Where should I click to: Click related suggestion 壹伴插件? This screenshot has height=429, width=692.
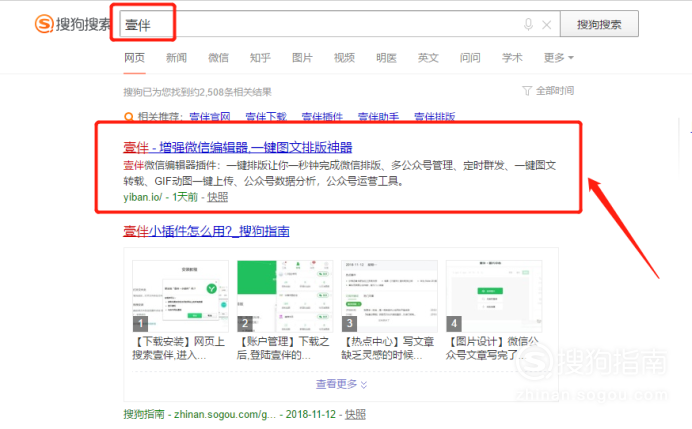pyautogui.click(x=322, y=117)
